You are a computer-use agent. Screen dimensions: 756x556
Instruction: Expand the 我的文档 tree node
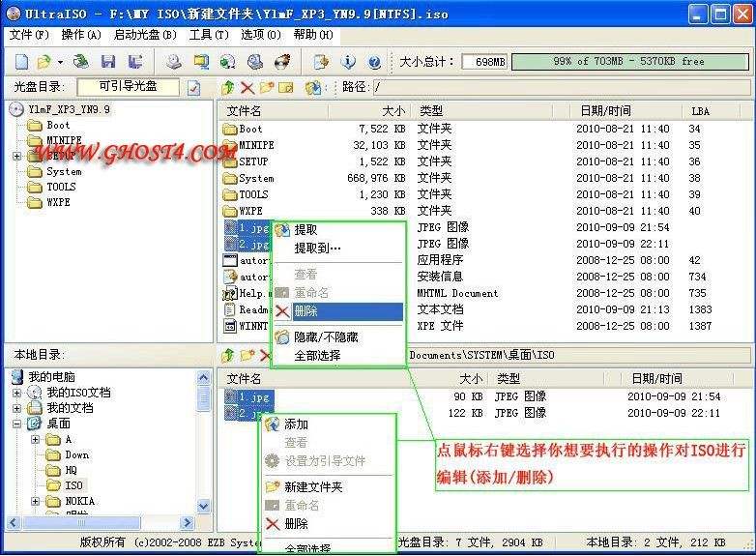[x=16, y=408]
